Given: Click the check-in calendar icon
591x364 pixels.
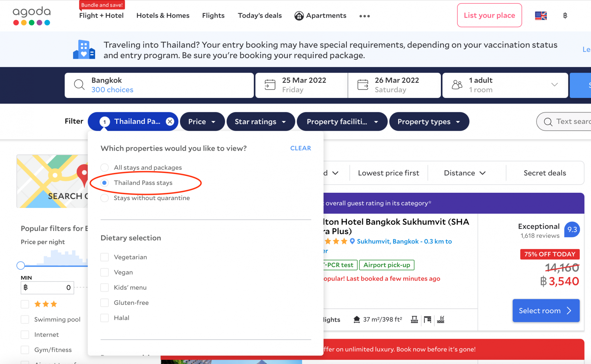Looking at the screenshot, I should point(270,85).
